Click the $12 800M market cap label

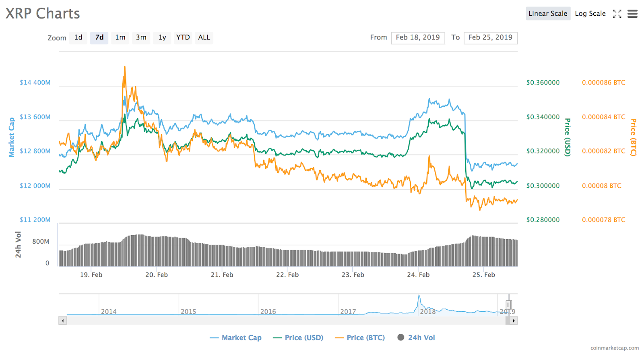coord(35,151)
